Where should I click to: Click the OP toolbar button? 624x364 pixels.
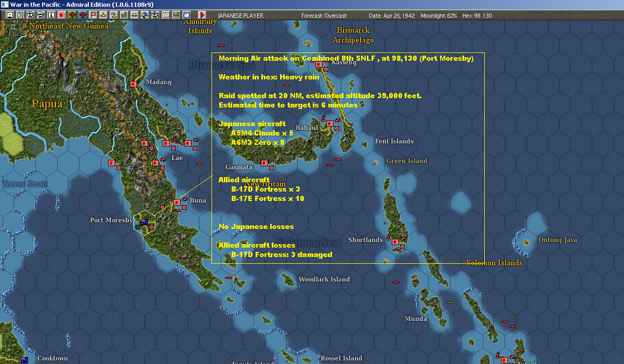pos(166,15)
